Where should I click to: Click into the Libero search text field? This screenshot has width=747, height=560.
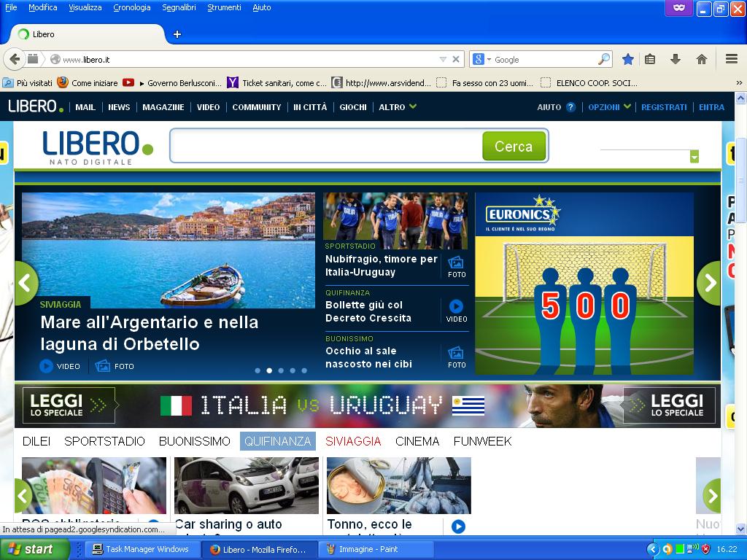click(326, 146)
